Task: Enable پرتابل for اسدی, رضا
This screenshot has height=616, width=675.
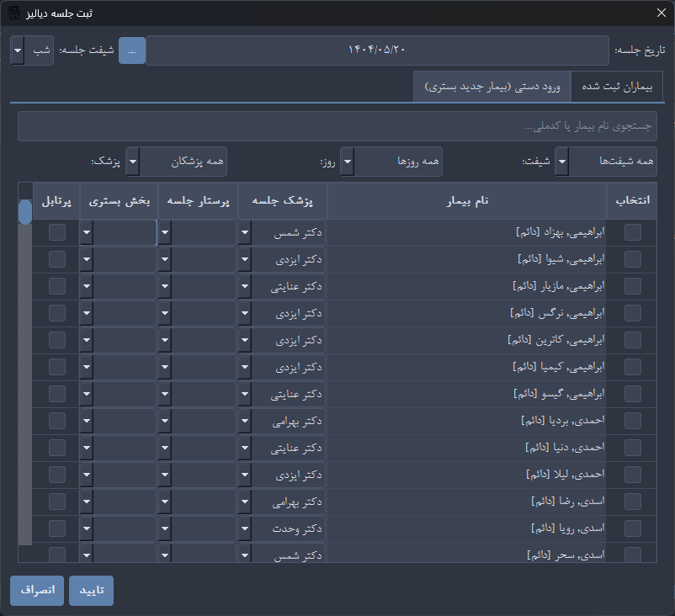Action: 57,502
